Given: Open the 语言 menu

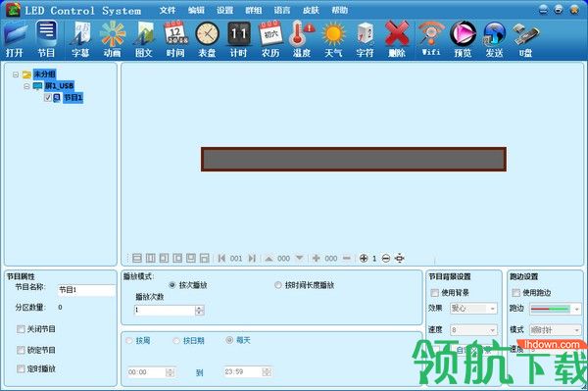Looking at the screenshot, I should coord(282,10).
